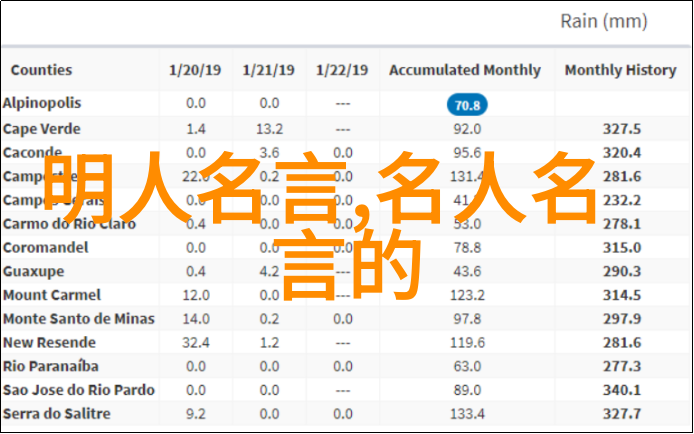This screenshot has height=434, width=694.
Task: Click the 1/21/19 date column header
Action: [x=269, y=70]
